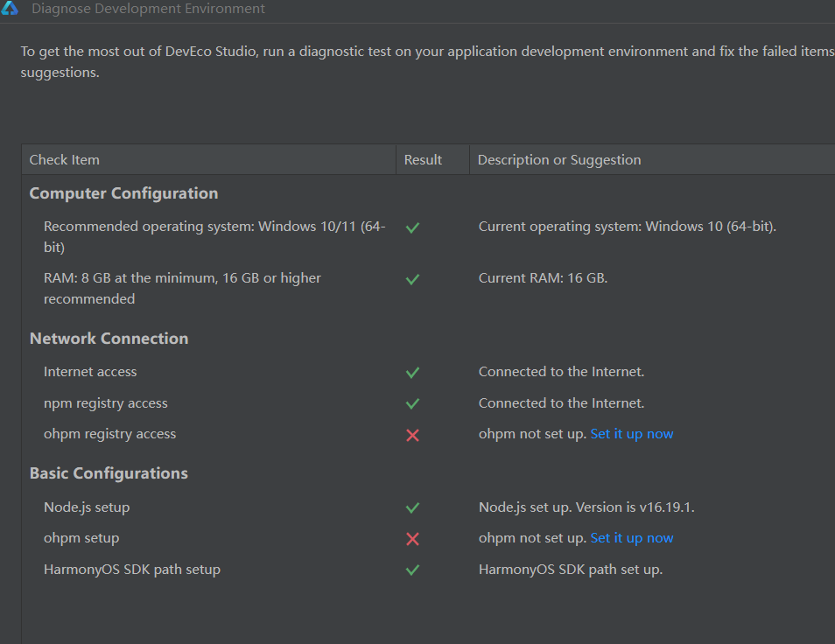
Task: Click the 'To get the most out of DevEco Studio' intro
Action: [428, 62]
